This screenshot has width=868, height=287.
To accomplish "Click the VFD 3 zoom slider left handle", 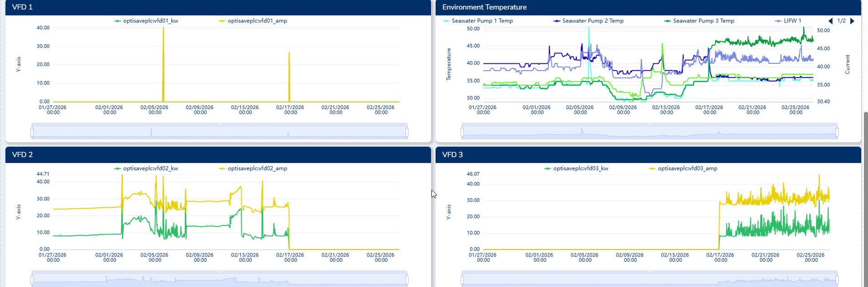I will coord(462,280).
